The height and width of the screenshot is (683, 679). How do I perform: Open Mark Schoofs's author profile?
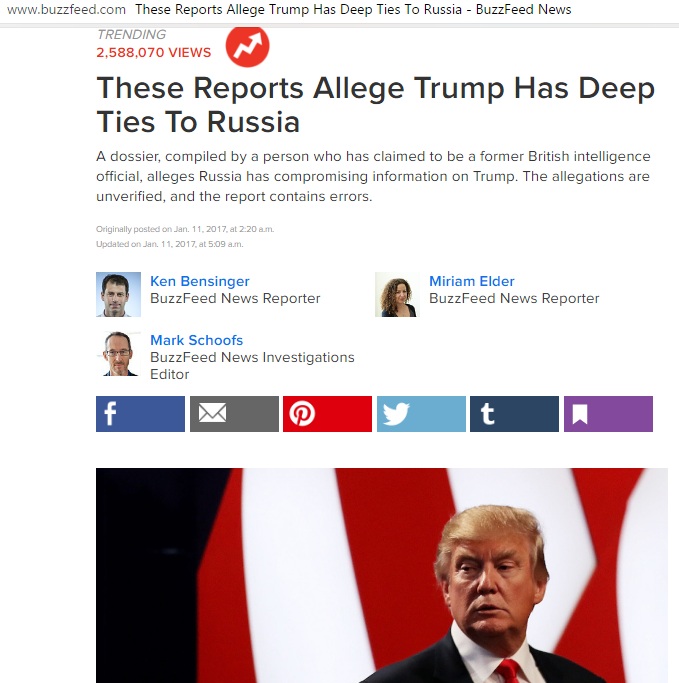(x=196, y=340)
